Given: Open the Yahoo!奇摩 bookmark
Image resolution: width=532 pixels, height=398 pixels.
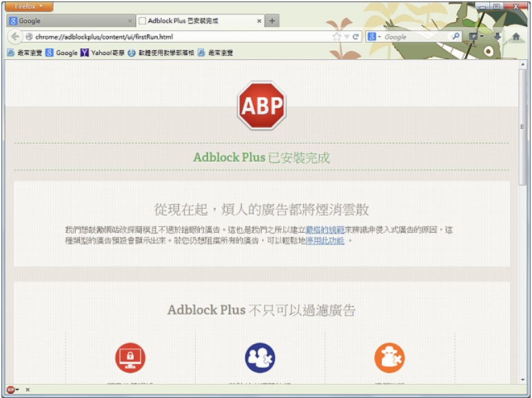Looking at the screenshot, I should [x=103, y=52].
